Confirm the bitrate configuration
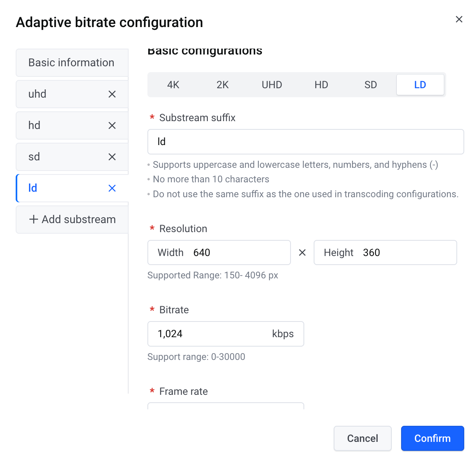This screenshot has height=465, width=476. (x=432, y=438)
